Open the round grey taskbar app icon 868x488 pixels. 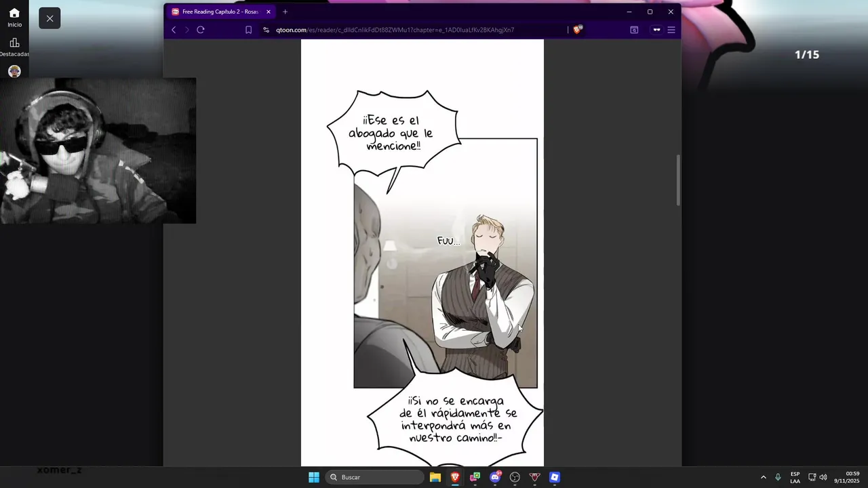point(515,477)
